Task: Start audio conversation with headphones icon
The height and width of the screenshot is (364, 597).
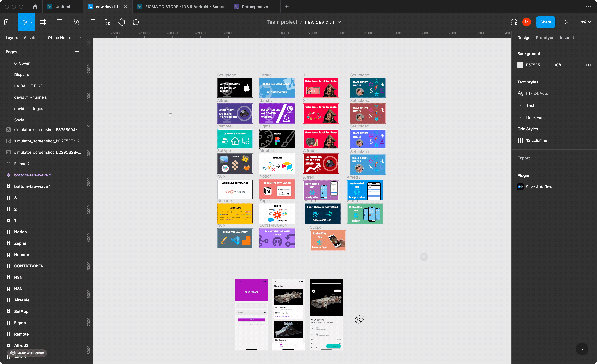Action: pos(513,22)
